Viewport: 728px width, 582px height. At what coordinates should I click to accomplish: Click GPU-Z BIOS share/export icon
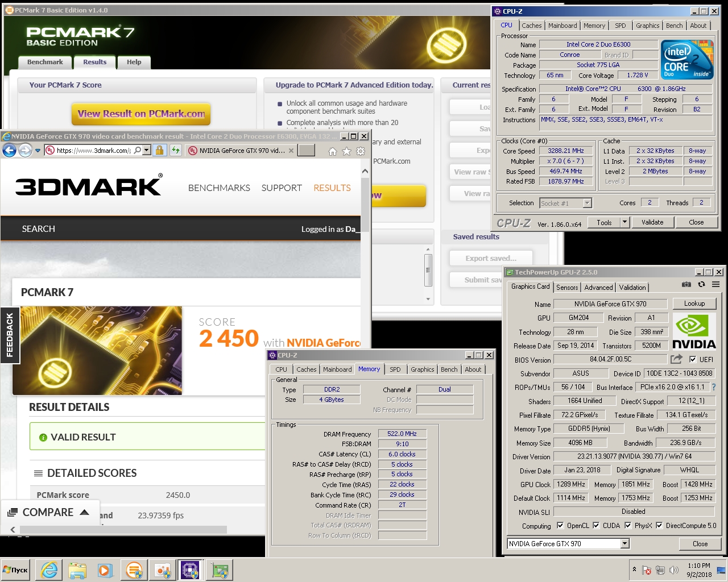(676, 359)
